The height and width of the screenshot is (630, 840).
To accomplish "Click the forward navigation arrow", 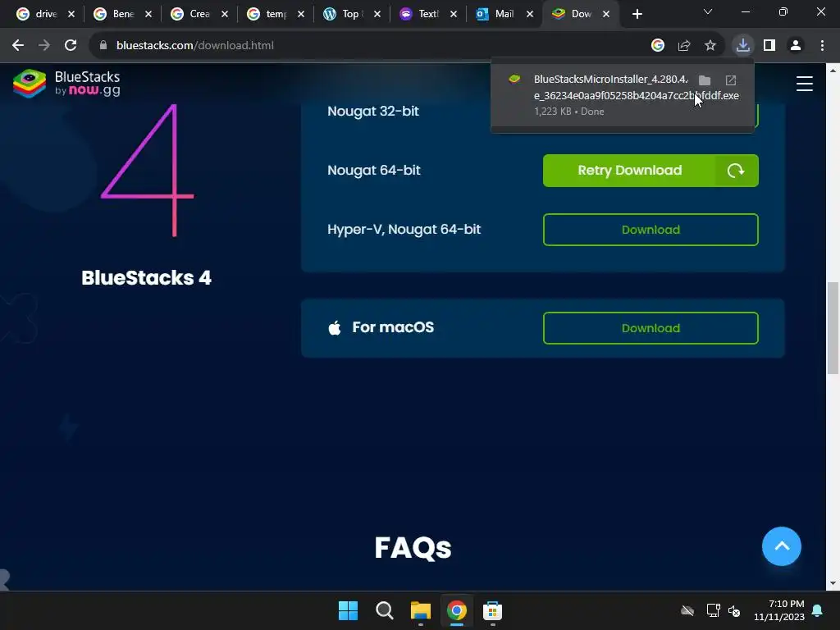I will click(x=44, y=46).
